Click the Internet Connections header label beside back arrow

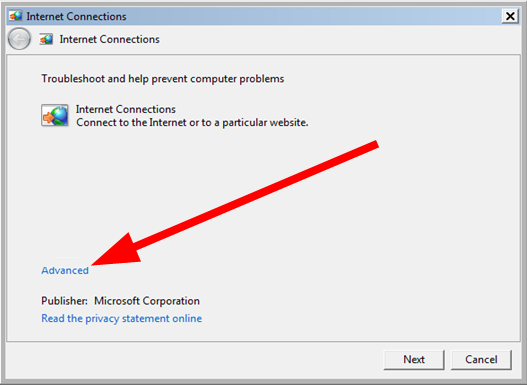(x=110, y=39)
